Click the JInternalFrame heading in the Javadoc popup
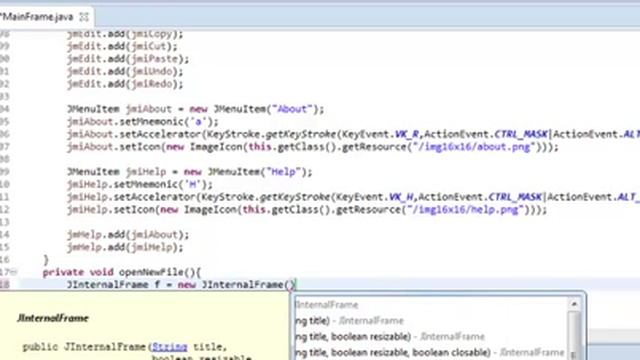Viewport: 640px width, 360px height. (x=53, y=318)
